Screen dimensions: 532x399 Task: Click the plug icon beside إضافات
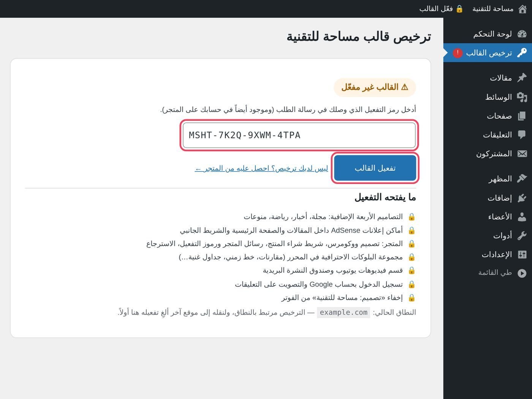point(522,198)
